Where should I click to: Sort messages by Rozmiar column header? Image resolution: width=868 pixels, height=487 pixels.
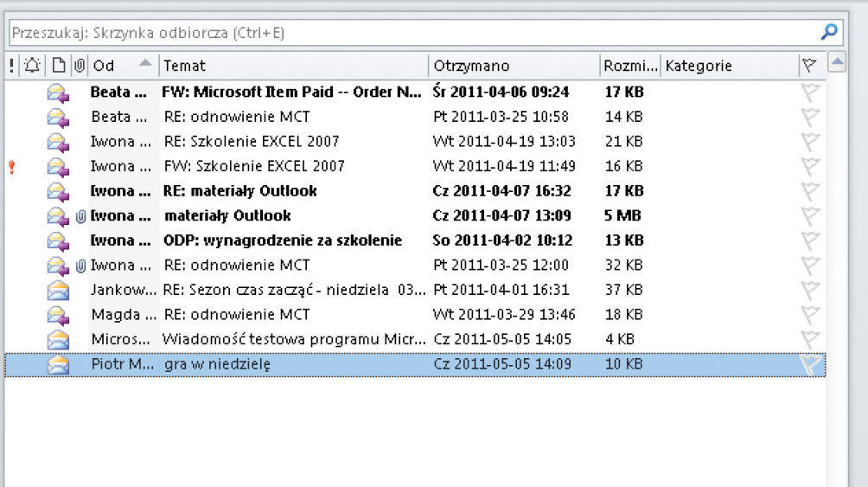[x=629, y=66]
